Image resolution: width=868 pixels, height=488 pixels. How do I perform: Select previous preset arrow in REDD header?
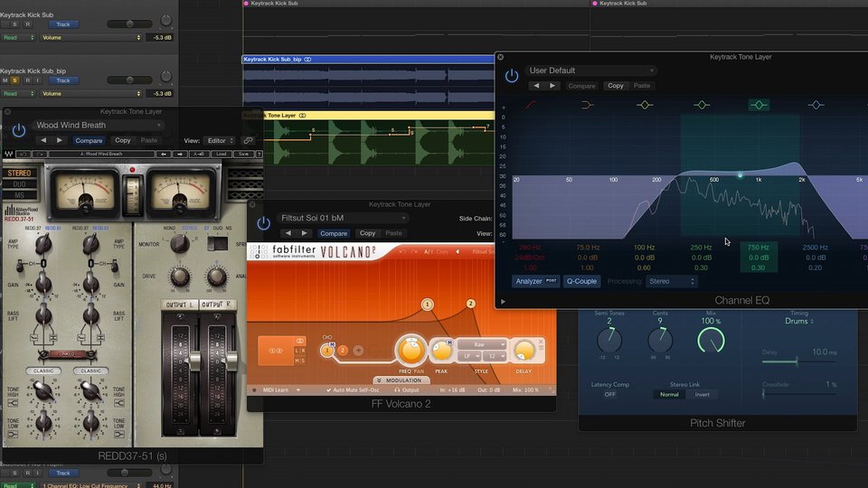(43, 141)
